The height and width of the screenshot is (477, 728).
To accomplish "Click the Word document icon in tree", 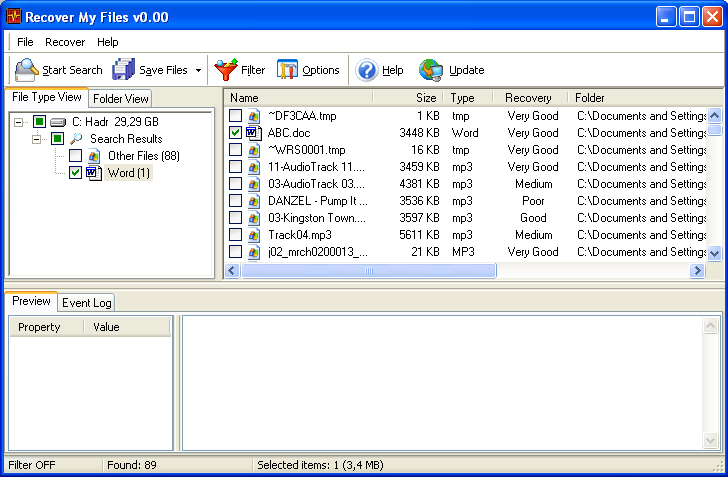I will 94,173.
